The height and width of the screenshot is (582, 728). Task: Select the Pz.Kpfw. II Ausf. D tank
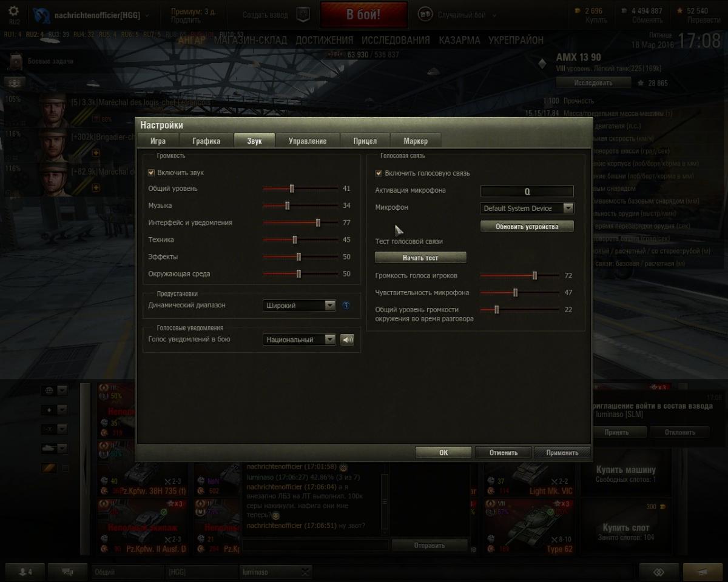[143, 526]
